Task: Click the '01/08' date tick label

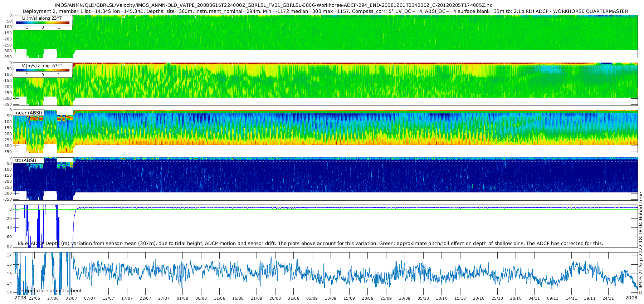Action: (x=182, y=298)
